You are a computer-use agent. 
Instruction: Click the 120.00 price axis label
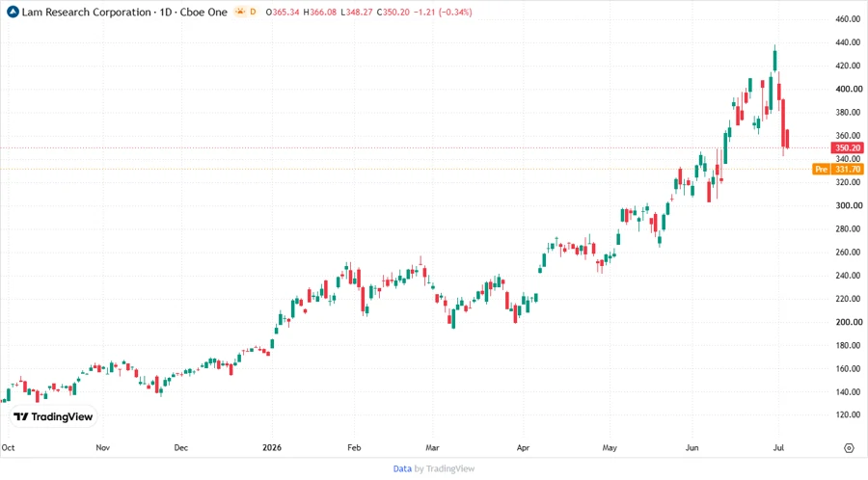[848, 414]
